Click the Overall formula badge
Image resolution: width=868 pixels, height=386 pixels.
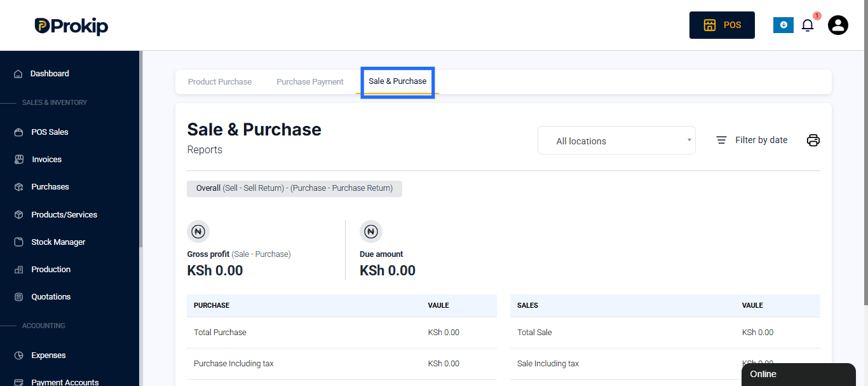pyautogui.click(x=294, y=188)
